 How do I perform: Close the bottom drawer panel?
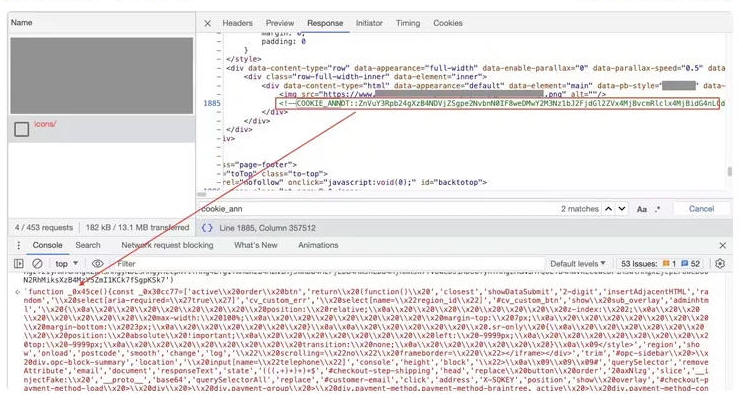coord(723,245)
